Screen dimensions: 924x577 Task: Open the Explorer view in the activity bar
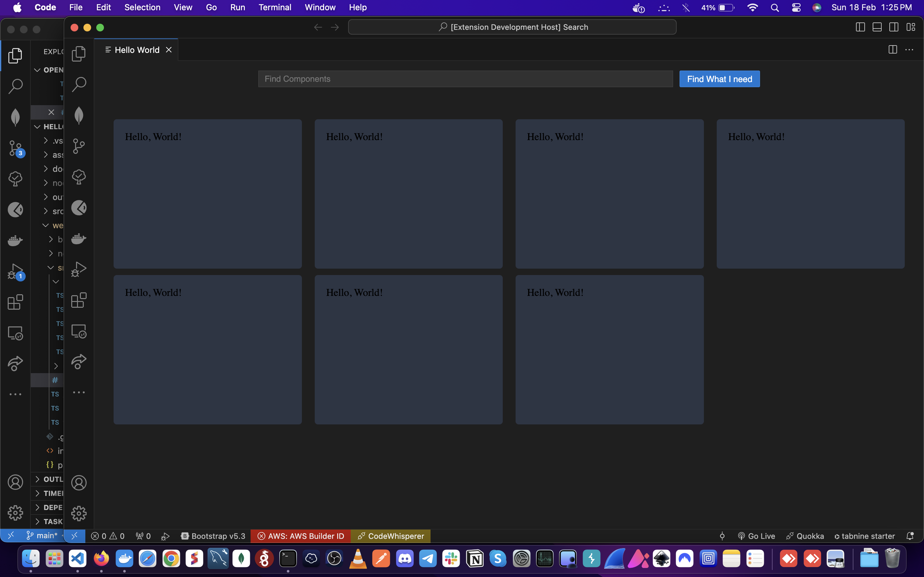click(x=15, y=55)
